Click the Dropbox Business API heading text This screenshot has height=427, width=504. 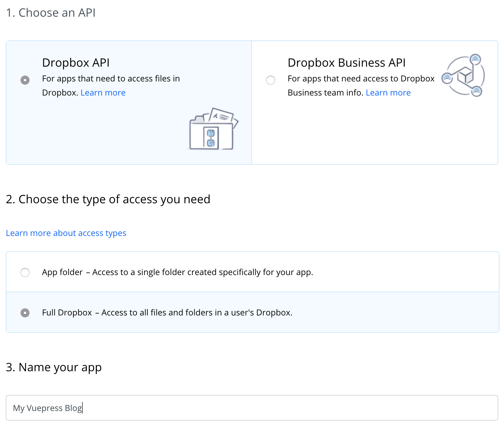[x=347, y=63]
